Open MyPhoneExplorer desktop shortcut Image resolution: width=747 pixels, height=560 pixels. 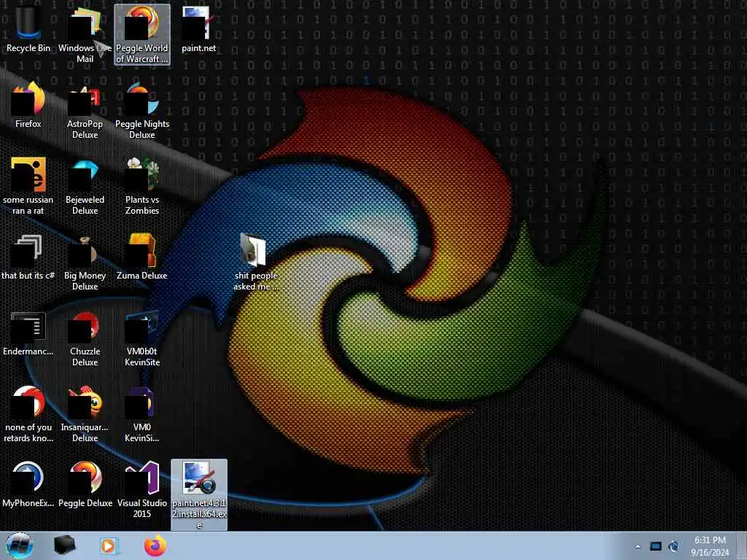[x=28, y=484]
